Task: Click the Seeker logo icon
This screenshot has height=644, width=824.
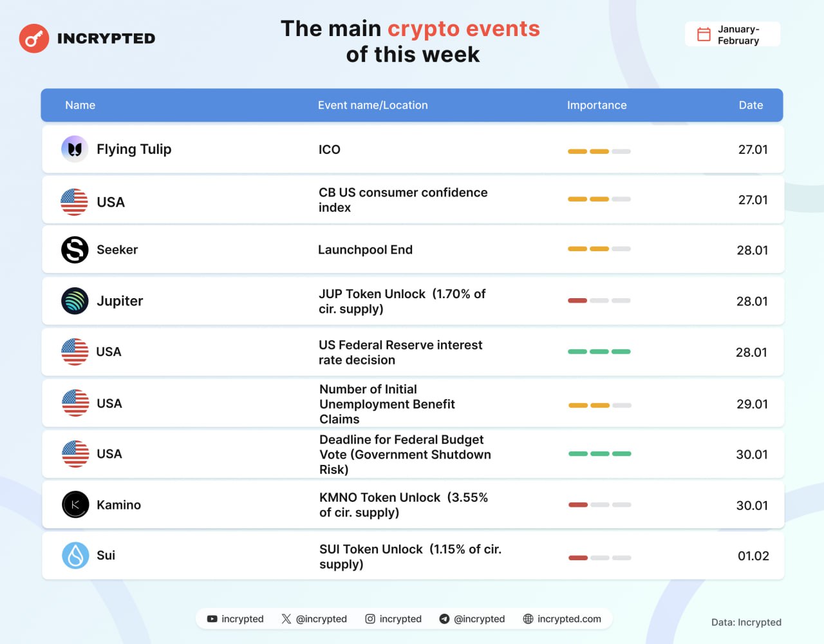Action: (x=75, y=250)
